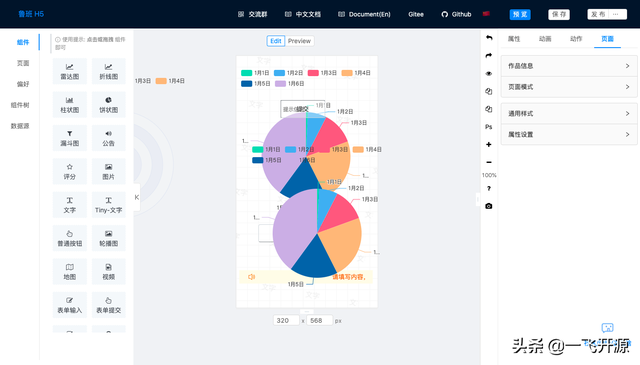
Task: Click the canvas width field showing 320
Action: point(286,320)
